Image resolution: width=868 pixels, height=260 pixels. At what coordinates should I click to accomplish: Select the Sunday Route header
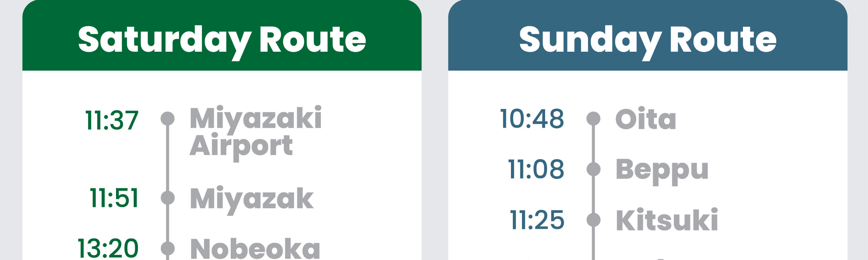(x=647, y=40)
